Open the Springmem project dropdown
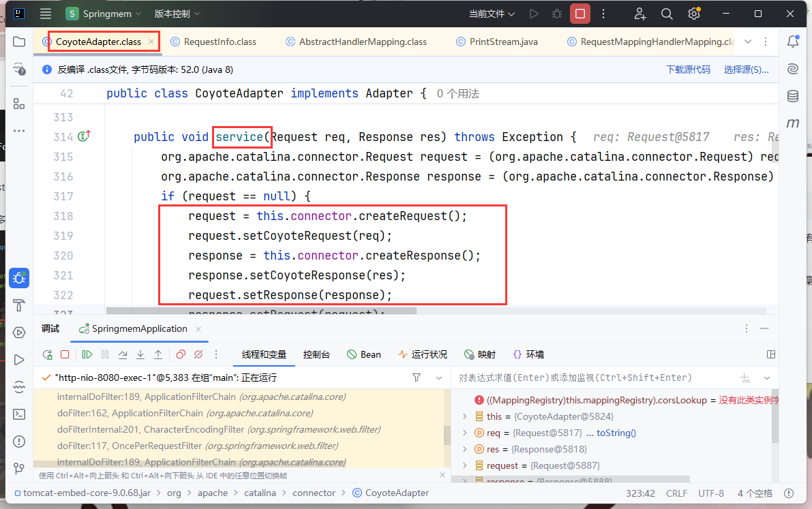The width and height of the screenshot is (812, 509). click(x=104, y=14)
